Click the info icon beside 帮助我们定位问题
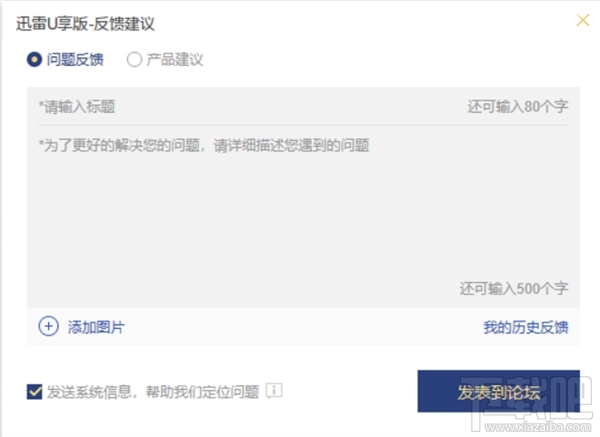This screenshot has height=437, width=600. (x=274, y=391)
